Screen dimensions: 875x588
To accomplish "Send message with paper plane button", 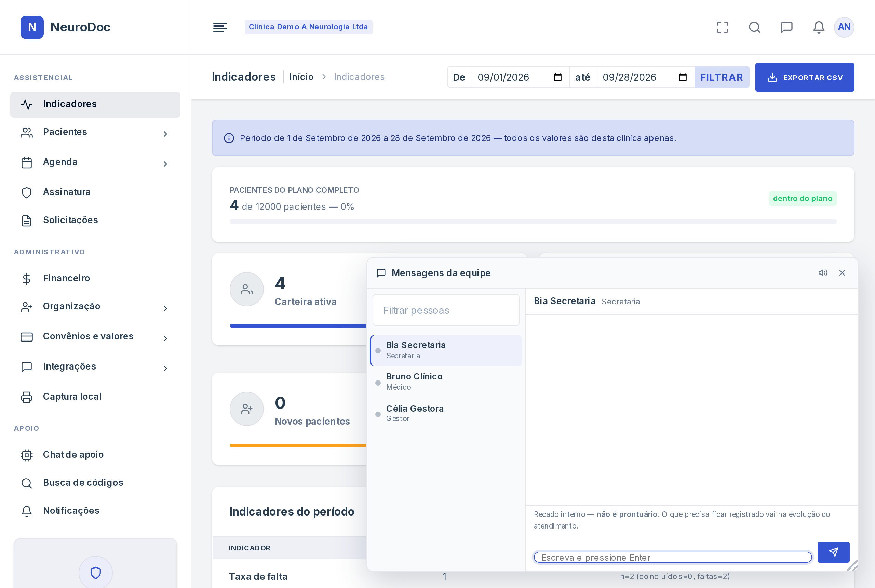I will coord(833,552).
